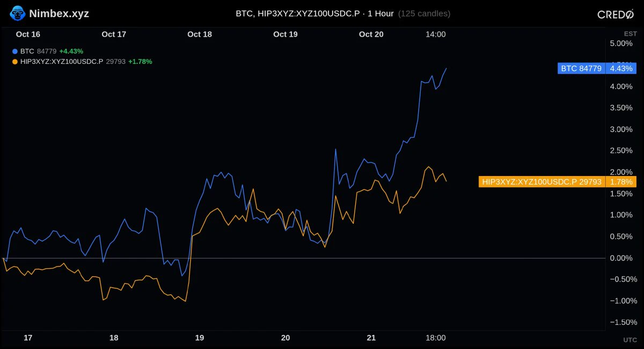Viewport: 644px width, 349px height.
Task: Select Oct 18 on the EST time axis
Action: [200, 34]
